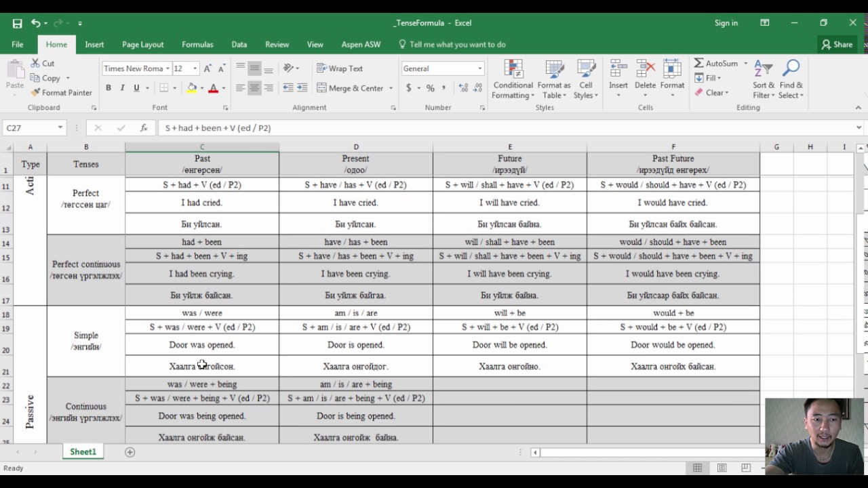Click the Delete cells button
This screenshot has width=868, height=488.
[x=645, y=79]
